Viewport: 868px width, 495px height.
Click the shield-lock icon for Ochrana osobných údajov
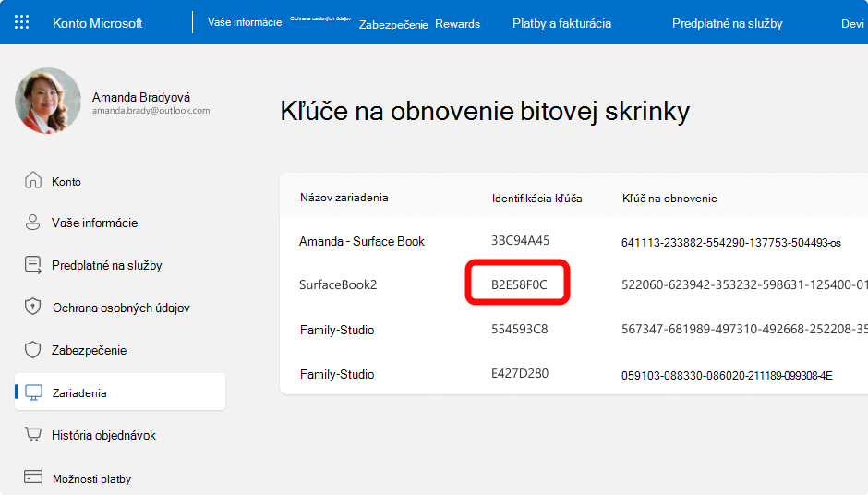tap(32, 307)
